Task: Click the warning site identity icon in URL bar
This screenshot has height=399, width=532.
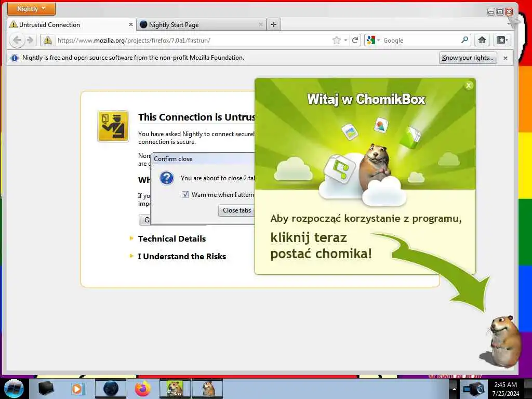Action: point(48,41)
